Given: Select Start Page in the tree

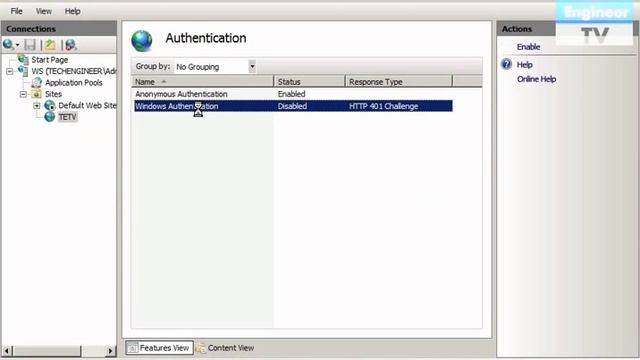Looking at the screenshot, I should click(x=49, y=60).
